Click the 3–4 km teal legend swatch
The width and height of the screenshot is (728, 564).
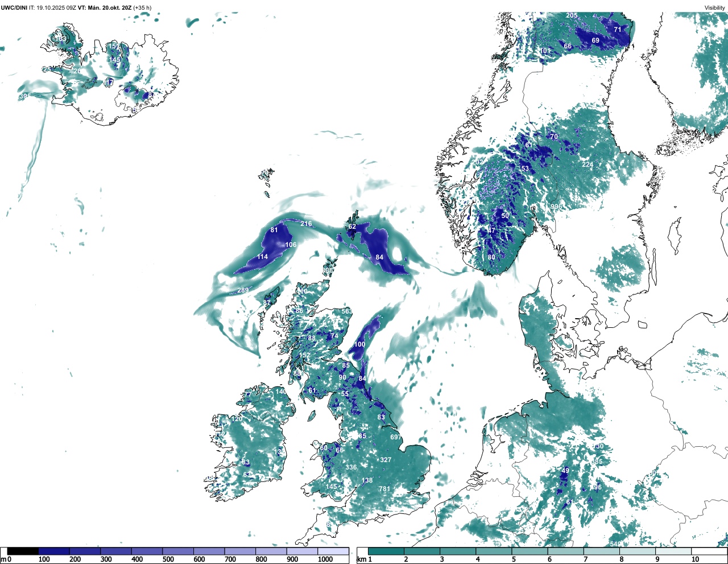click(x=458, y=551)
